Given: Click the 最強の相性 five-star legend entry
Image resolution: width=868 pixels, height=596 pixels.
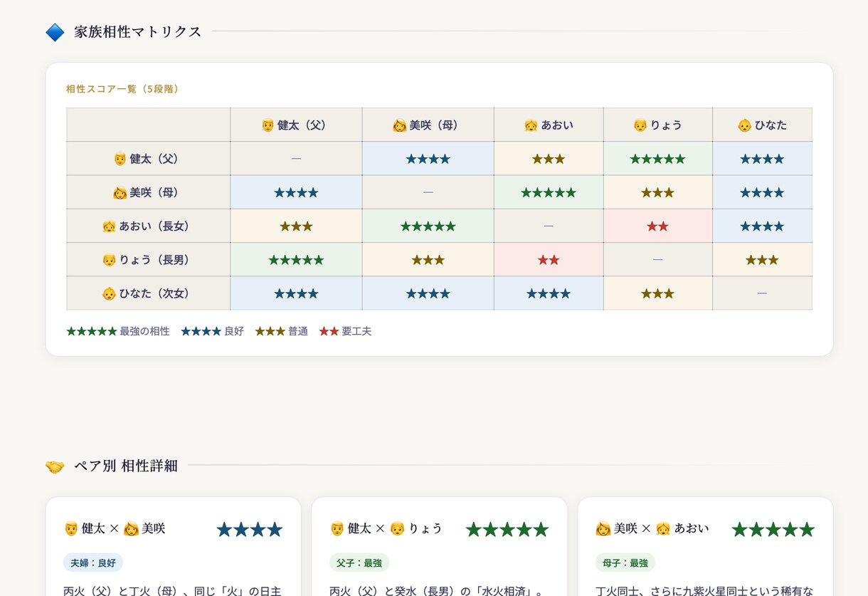Looking at the screenshot, I should tap(118, 331).
